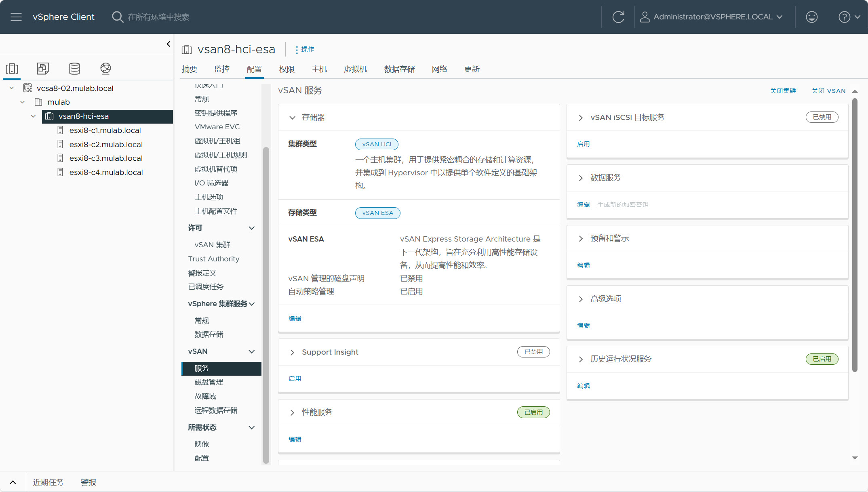Collapse the vcsa8-02.mulab.local tree node
868x492 pixels.
(12, 88)
